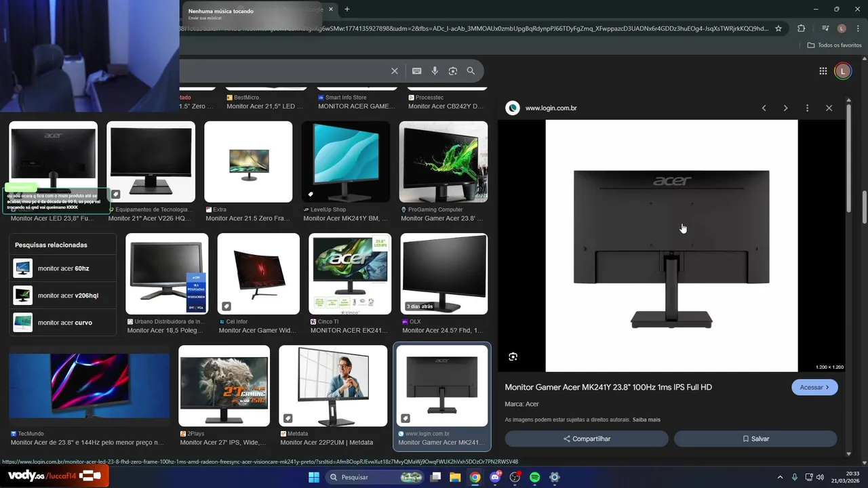Open 2Plays 27 gaming monitor thumbnail

(224, 386)
